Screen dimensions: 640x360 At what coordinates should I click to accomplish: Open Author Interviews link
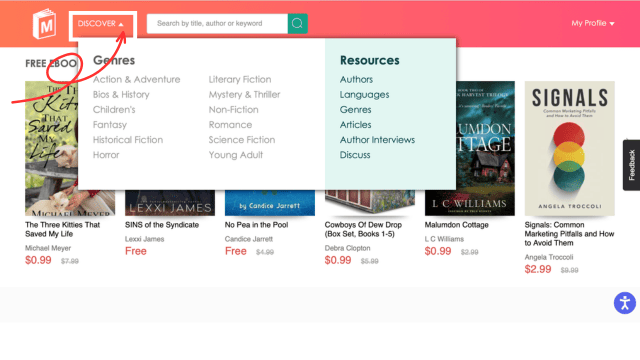click(x=377, y=140)
